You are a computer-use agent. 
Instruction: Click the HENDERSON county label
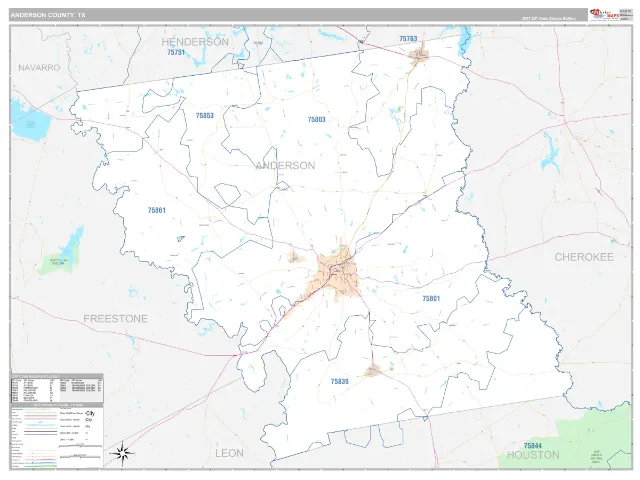point(195,42)
